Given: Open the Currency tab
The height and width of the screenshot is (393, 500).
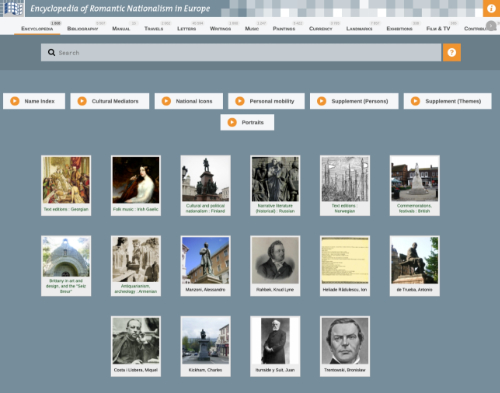Looking at the screenshot, I should pyautogui.click(x=321, y=29).
